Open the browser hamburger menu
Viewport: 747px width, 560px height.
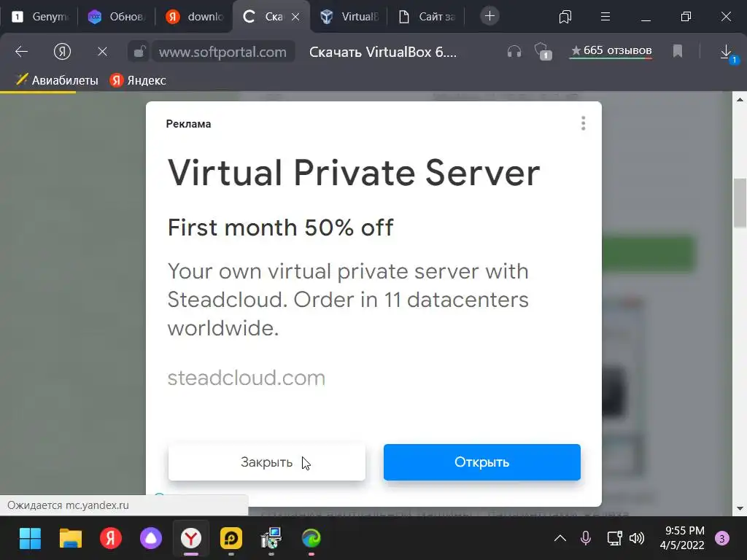point(605,17)
